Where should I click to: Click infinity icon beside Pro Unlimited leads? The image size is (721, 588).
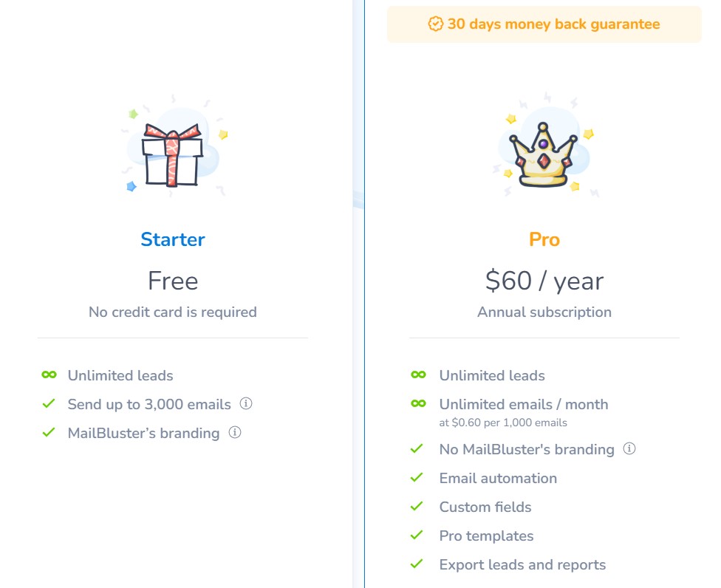tap(418, 375)
